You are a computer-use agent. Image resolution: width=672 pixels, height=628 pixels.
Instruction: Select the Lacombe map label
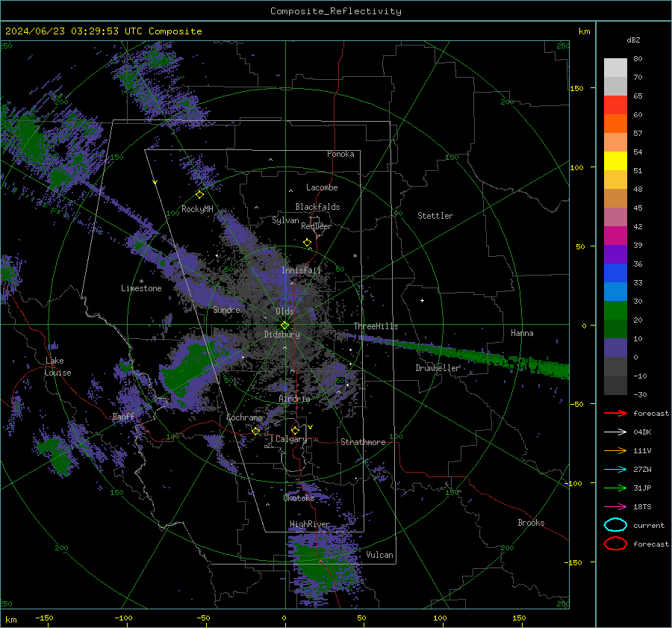[322, 187]
